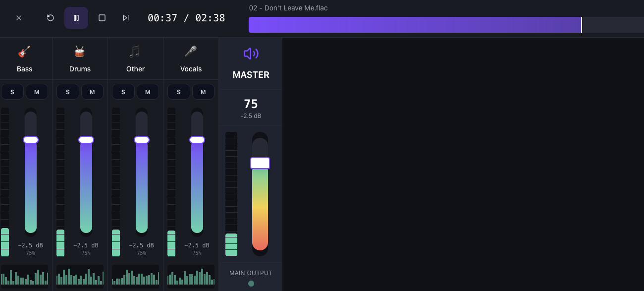The width and height of the screenshot is (644, 291).
Task: Click the Bass guitar icon
Action: pos(24,52)
